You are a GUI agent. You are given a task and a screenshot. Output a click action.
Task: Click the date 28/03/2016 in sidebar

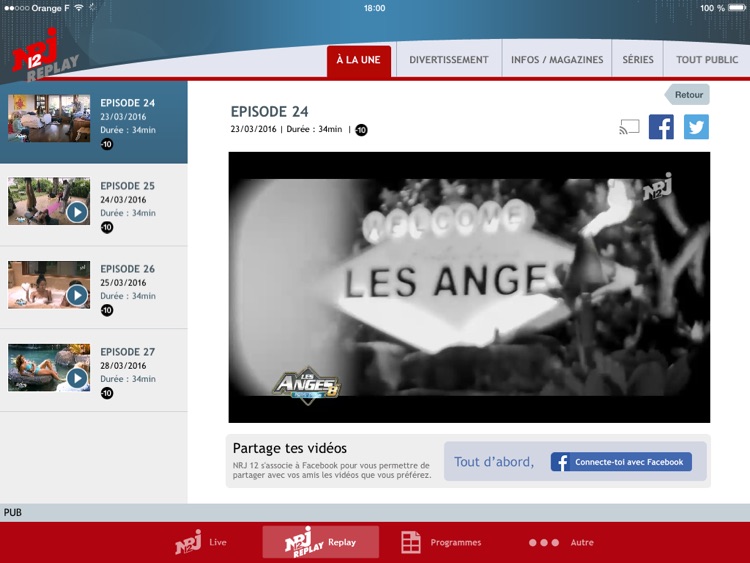coord(123,365)
